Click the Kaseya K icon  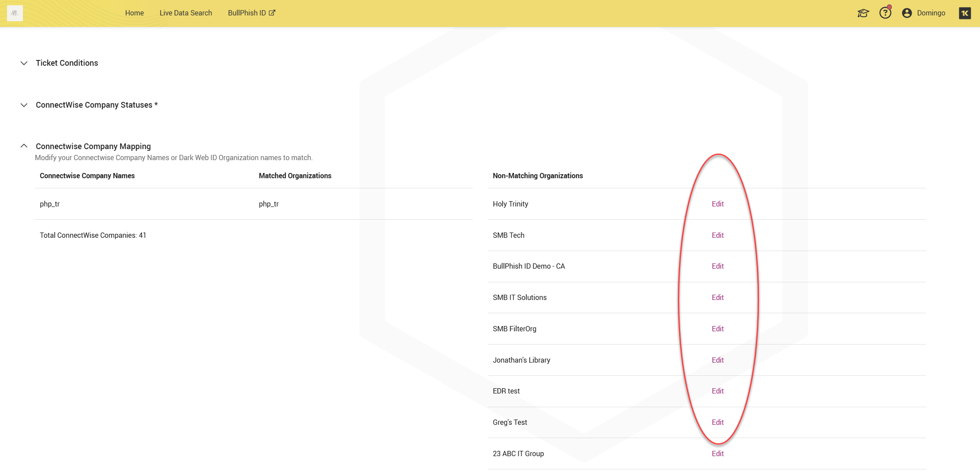click(965, 13)
